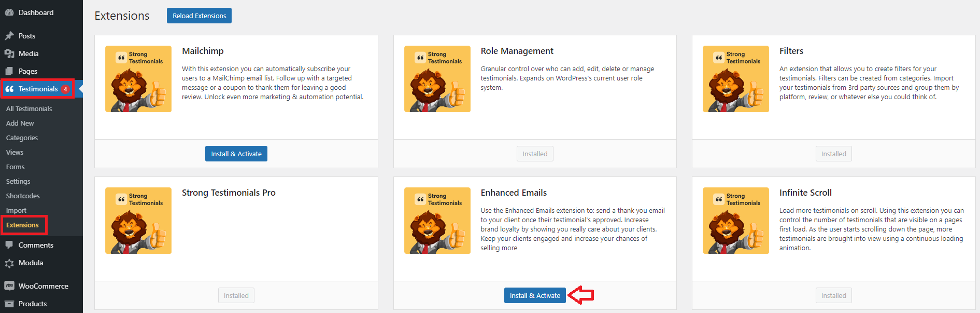The width and height of the screenshot is (980, 313).
Task: Open All Testimonials submenu link
Action: 29,108
